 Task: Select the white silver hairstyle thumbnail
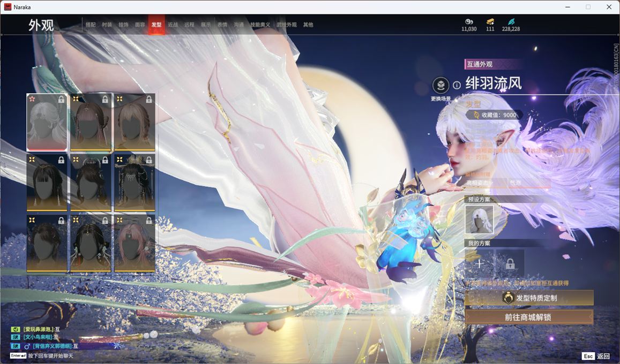[x=47, y=122]
